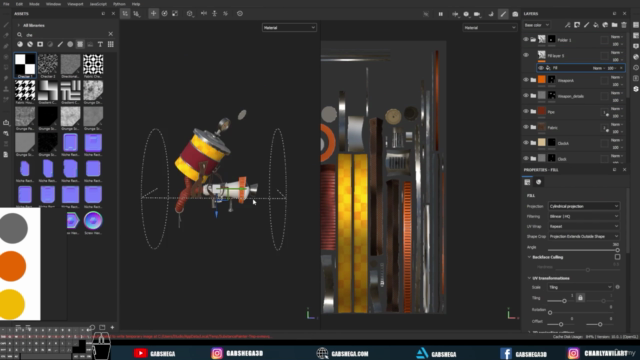Select the scale gizmo tool in top toolbar
Screen dimensions: 640x360
[175, 13]
